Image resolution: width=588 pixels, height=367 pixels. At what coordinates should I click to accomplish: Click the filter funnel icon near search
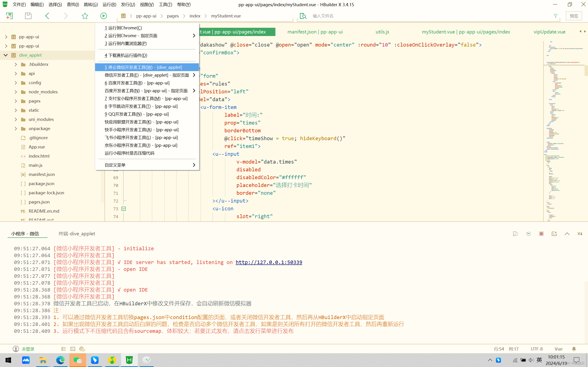point(555,16)
